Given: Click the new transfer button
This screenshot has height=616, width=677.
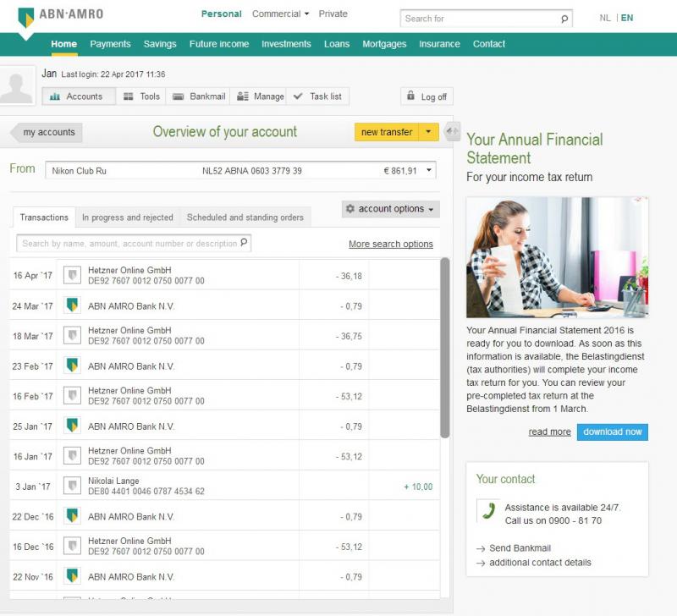Looking at the screenshot, I should point(387,132).
